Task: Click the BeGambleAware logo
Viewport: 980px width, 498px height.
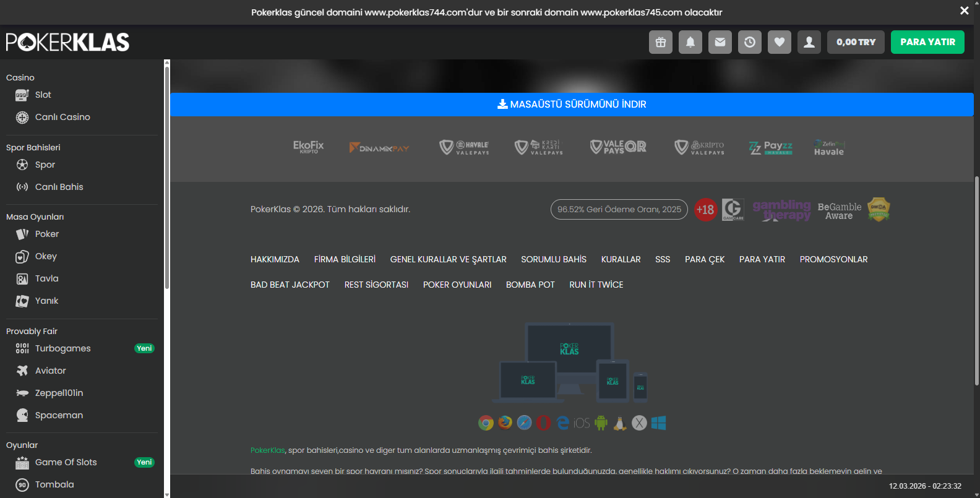Action: coord(840,211)
